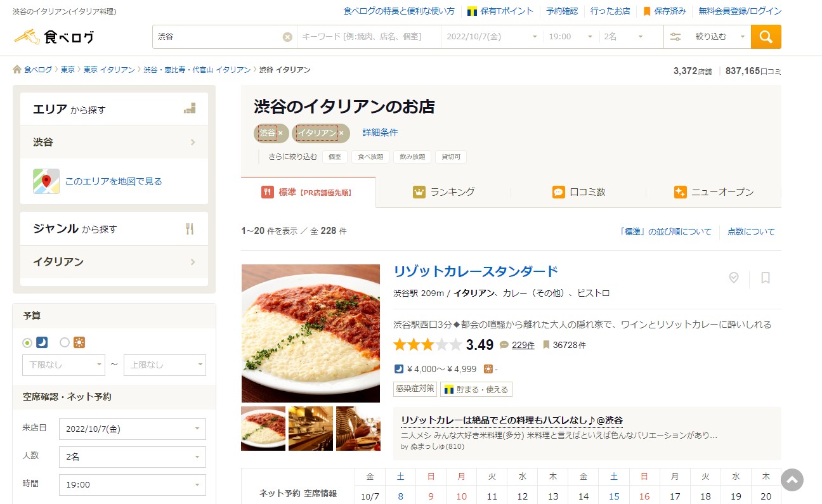The image size is (822, 504).
Task: Expand the 絞り込む filter dropdown
Action: [707, 37]
